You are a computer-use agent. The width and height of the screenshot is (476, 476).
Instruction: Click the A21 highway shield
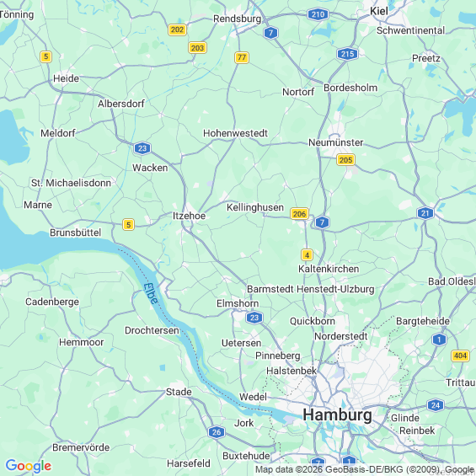(425, 213)
